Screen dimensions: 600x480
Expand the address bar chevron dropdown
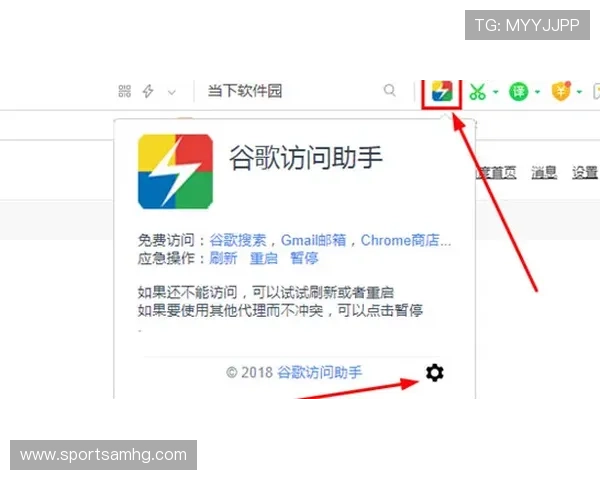[172, 92]
